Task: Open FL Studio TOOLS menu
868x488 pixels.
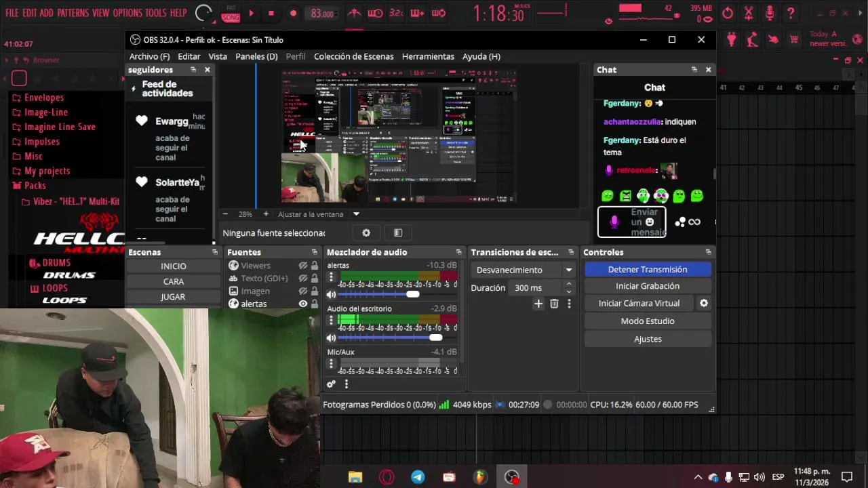Action: [x=155, y=13]
